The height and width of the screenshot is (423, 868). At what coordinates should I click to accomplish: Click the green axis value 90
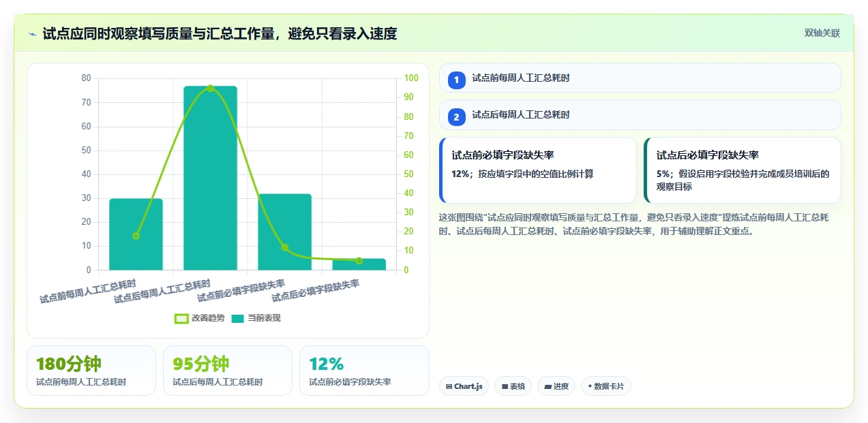pyautogui.click(x=409, y=97)
